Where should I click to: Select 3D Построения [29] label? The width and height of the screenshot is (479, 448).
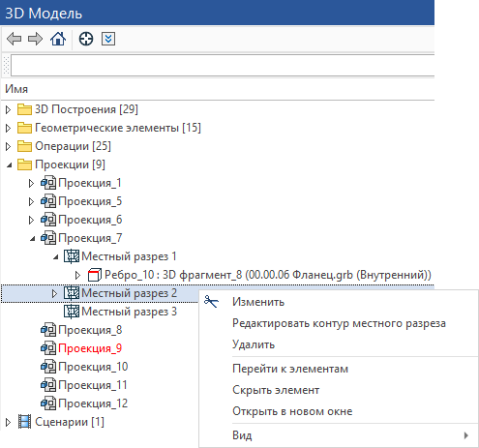(86, 109)
